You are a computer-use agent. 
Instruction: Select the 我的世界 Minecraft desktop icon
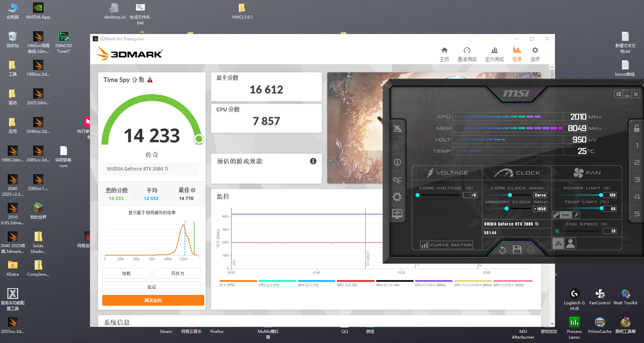(x=38, y=211)
